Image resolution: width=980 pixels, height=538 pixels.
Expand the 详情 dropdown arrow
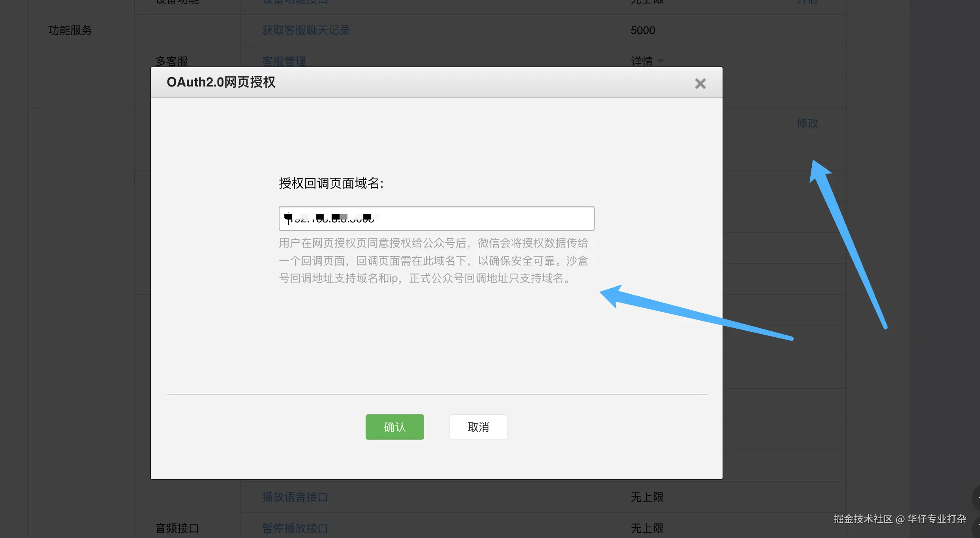click(661, 61)
